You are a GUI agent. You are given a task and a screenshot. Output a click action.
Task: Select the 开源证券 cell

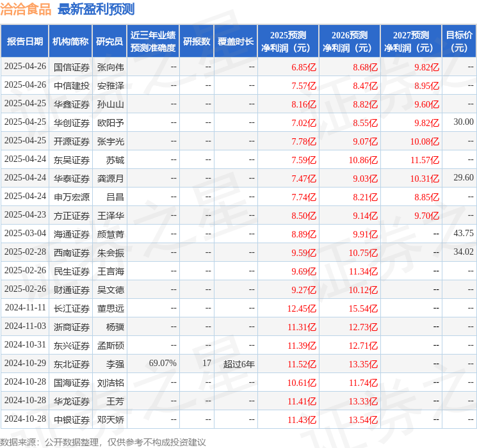pos(72,141)
